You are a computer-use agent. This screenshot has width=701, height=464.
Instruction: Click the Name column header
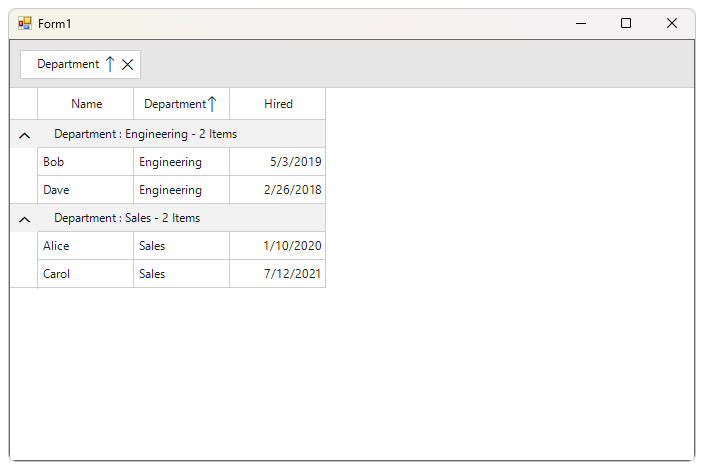click(85, 104)
